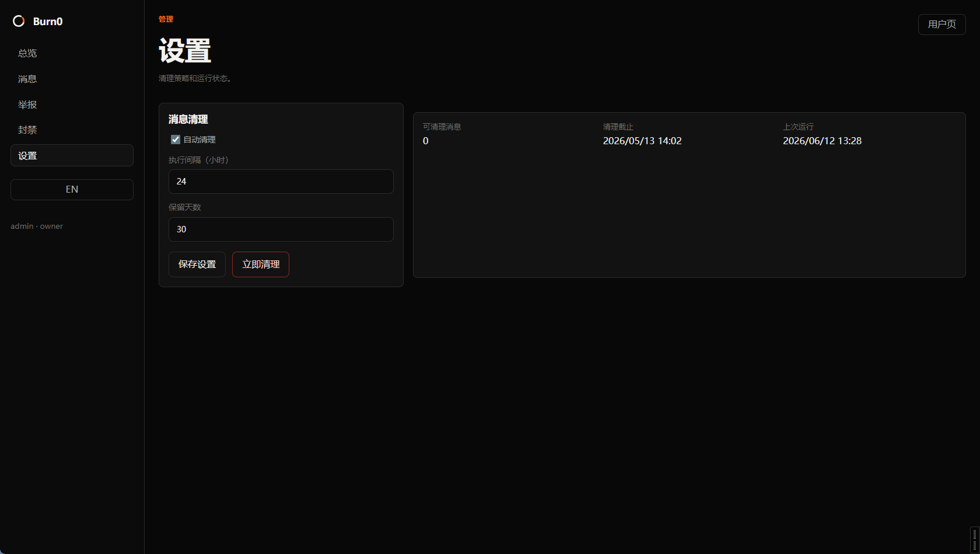
Task: Open the 总览 overview page
Action: pyautogui.click(x=72, y=53)
